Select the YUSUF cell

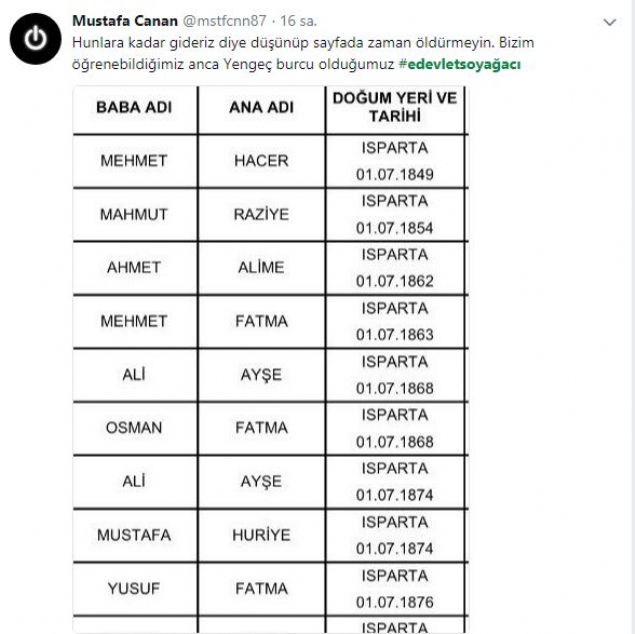click(x=134, y=589)
